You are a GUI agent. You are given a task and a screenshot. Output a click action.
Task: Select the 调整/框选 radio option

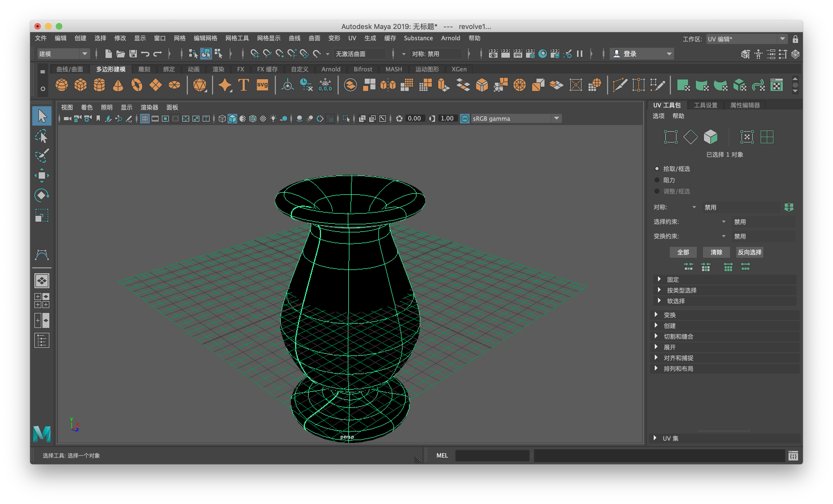[x=657, y=191]
